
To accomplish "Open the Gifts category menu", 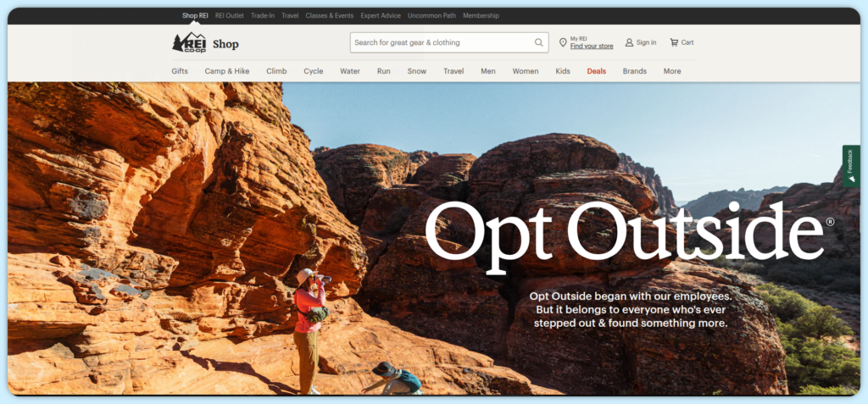I will (180, 71).
